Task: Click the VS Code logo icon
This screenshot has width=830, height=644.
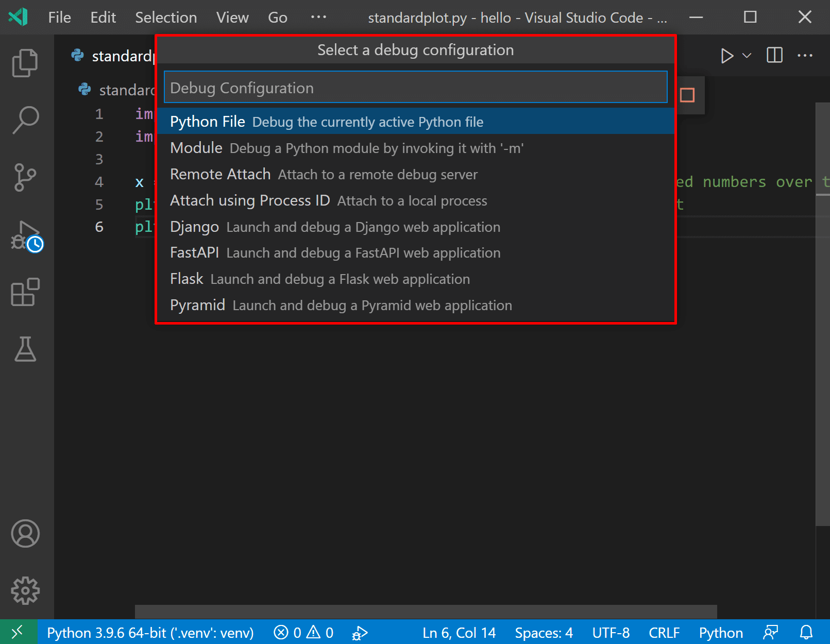Action: 19,17
